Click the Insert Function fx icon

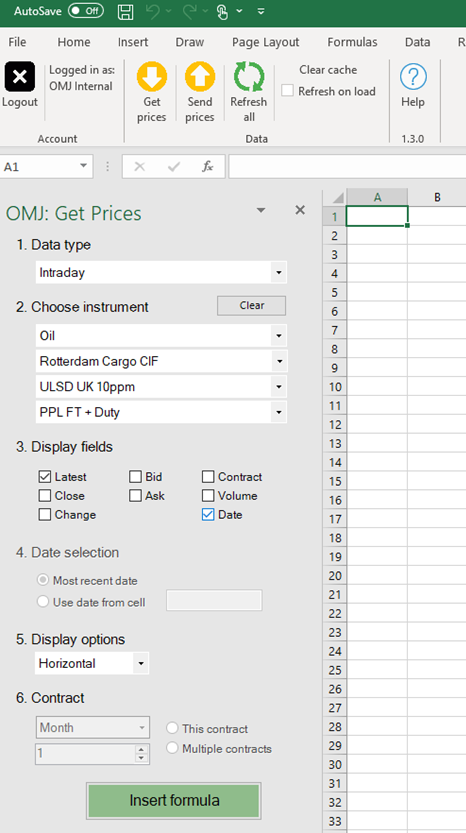click(208, 167)
